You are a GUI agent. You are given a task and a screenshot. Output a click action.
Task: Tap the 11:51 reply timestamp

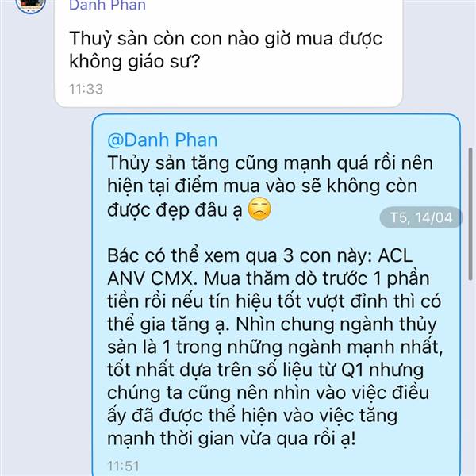[x=123, y=466]
